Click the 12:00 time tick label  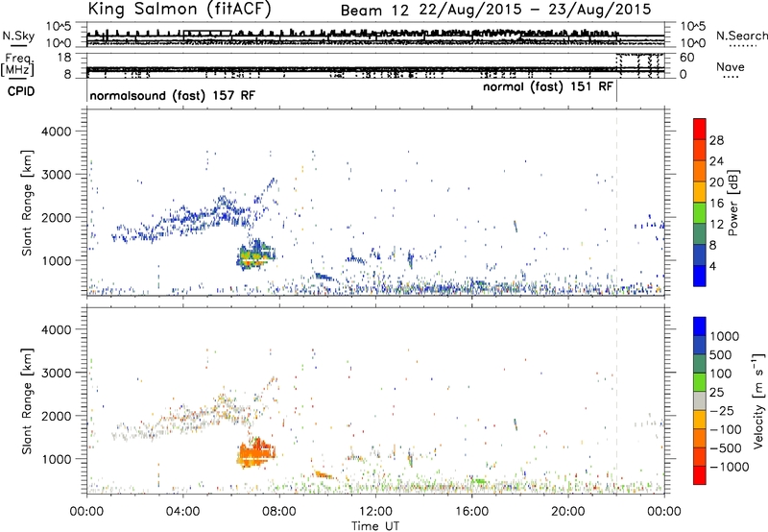[375, 512]
